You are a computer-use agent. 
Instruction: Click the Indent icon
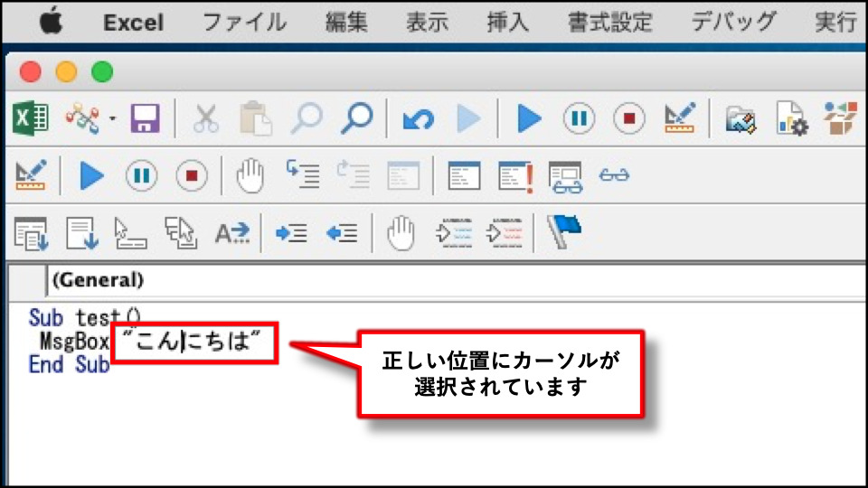tap(291, 233)
